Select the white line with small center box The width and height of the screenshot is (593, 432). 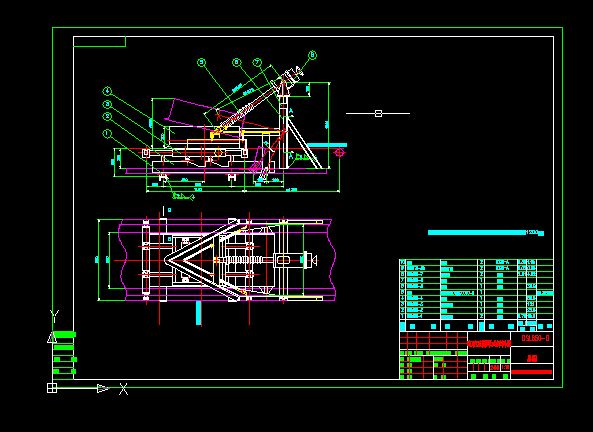pos(378,113)
